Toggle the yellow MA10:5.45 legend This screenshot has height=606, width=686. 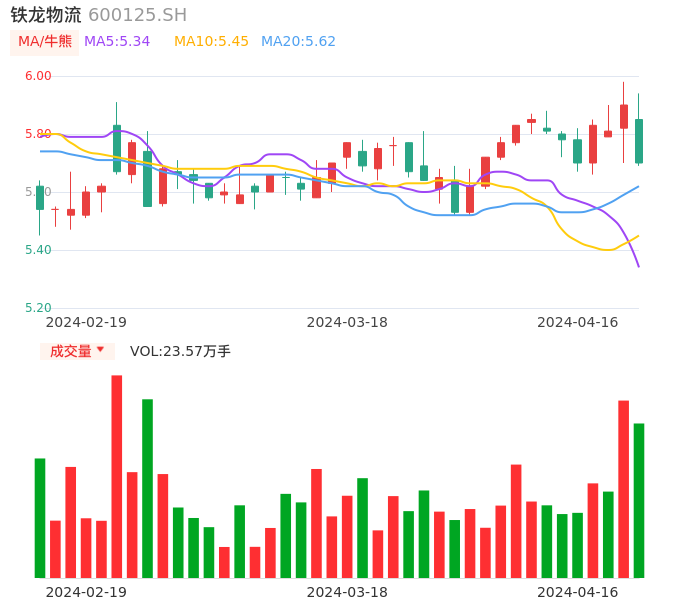(211, 42)
